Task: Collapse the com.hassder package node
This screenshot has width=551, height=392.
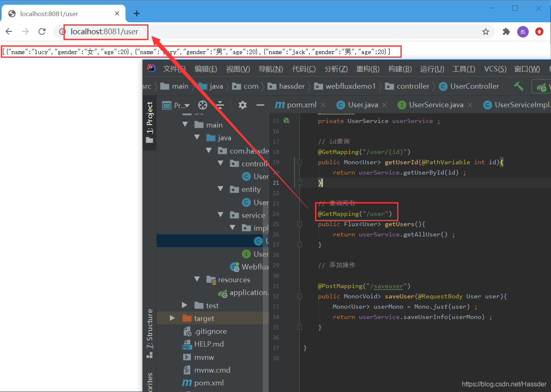Action: tap(209, 151)
